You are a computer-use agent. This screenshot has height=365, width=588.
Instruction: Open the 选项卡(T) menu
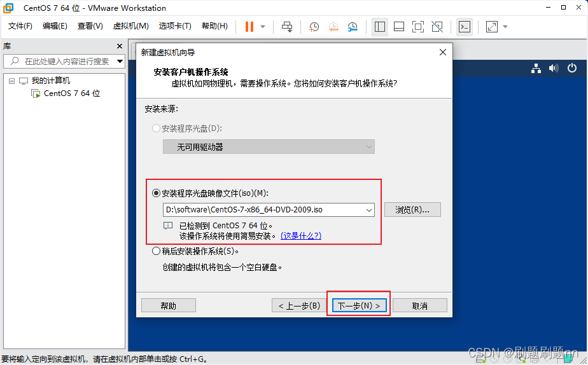coord(175,26)
